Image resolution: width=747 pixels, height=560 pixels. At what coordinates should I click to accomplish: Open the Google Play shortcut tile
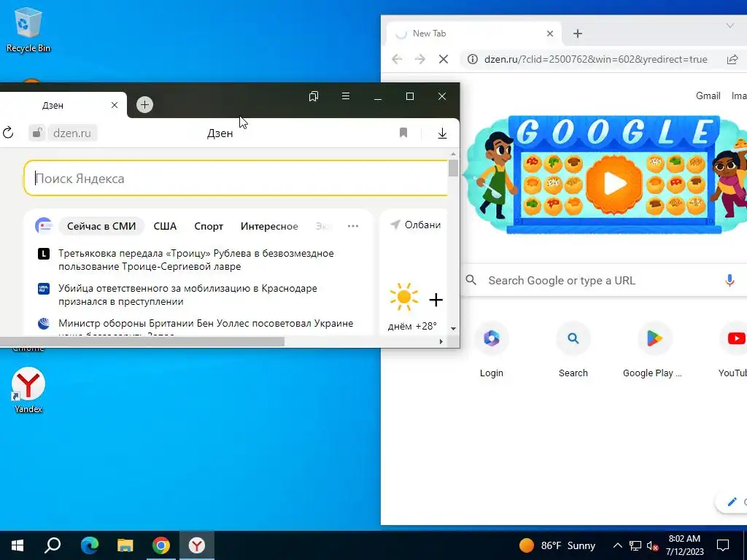[x=654, y=350]
